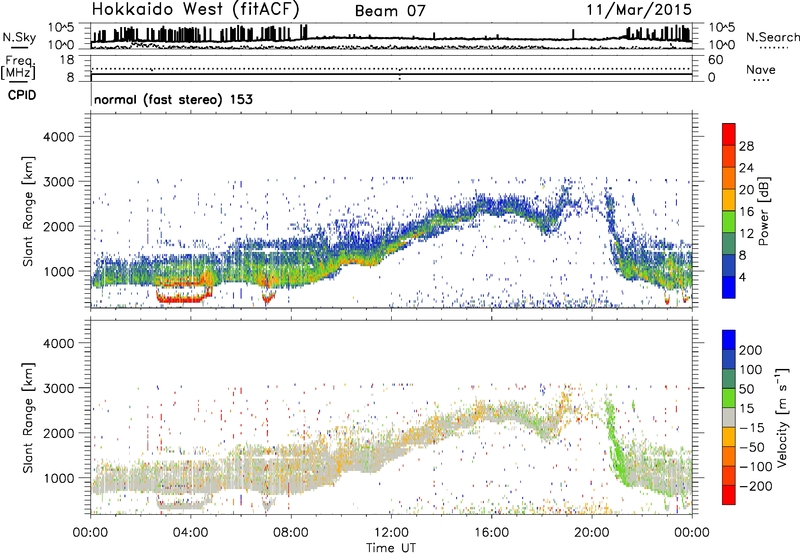800x554 pixels.
Task: Click the 60 tick on Nave axis
Action: pos(715,60)
